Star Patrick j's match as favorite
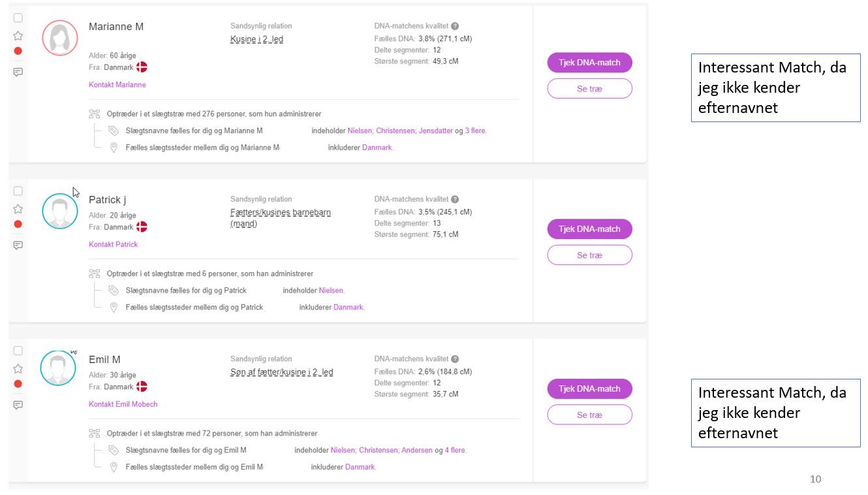Image resolution: width=868 pixels, height=495 pixels. coord(18,209)
